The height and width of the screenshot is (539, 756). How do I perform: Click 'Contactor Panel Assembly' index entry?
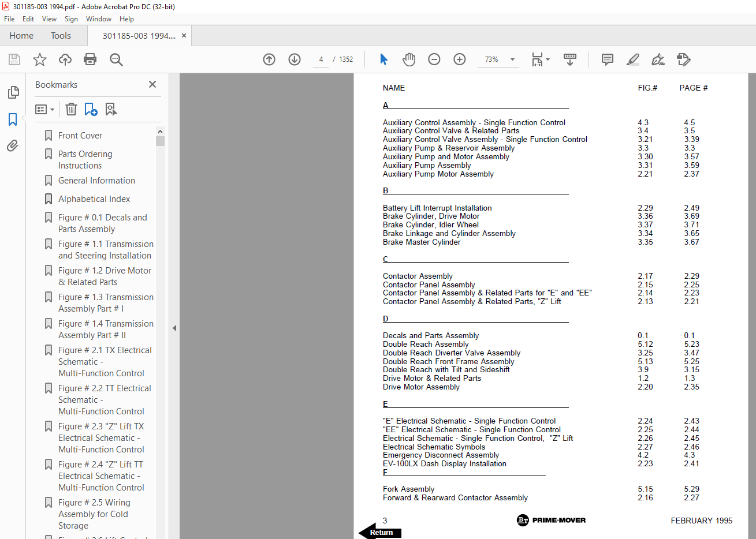click(429, 285)
